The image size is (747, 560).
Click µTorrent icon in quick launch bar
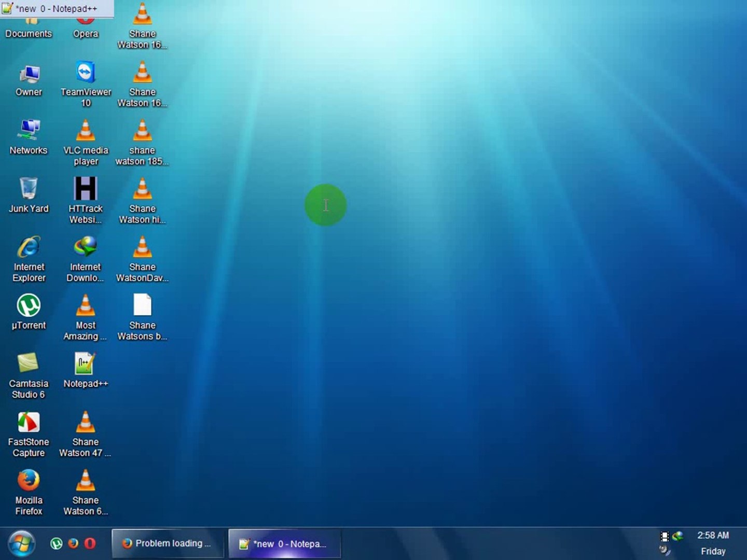click(56, 543)
